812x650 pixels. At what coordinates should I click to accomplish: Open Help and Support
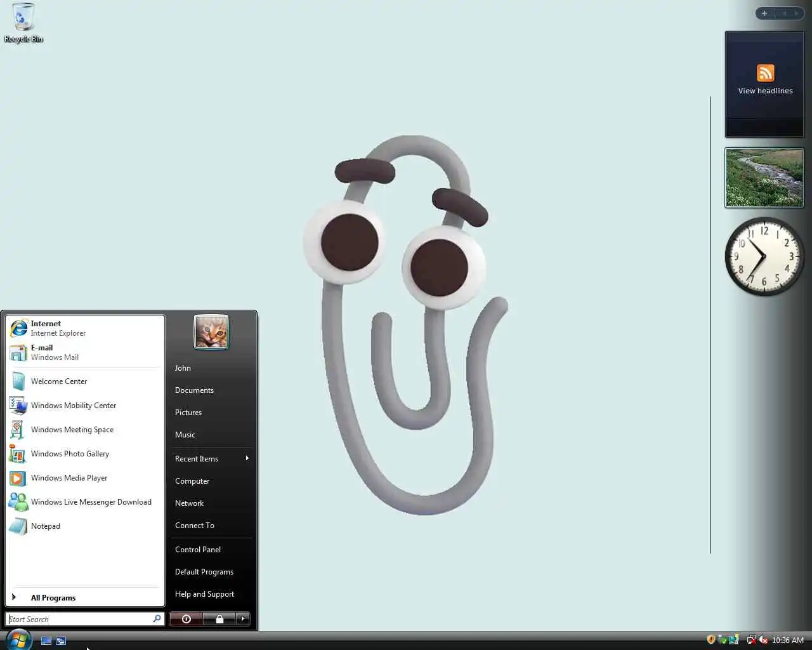click(204, 594)
